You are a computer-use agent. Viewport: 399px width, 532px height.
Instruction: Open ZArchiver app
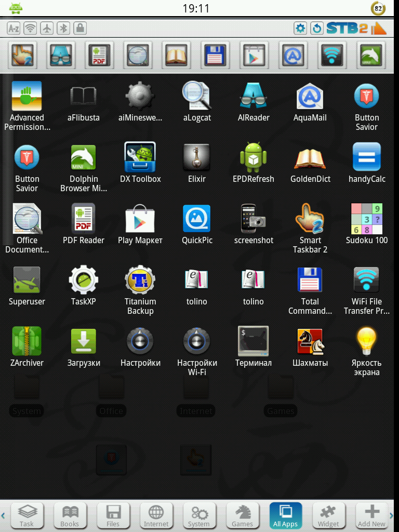point(27,347)
